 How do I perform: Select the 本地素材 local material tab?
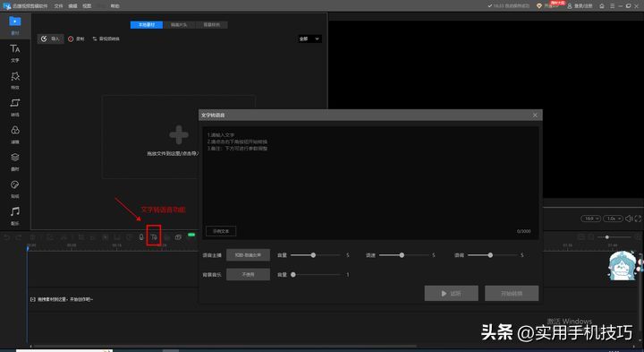147,25
